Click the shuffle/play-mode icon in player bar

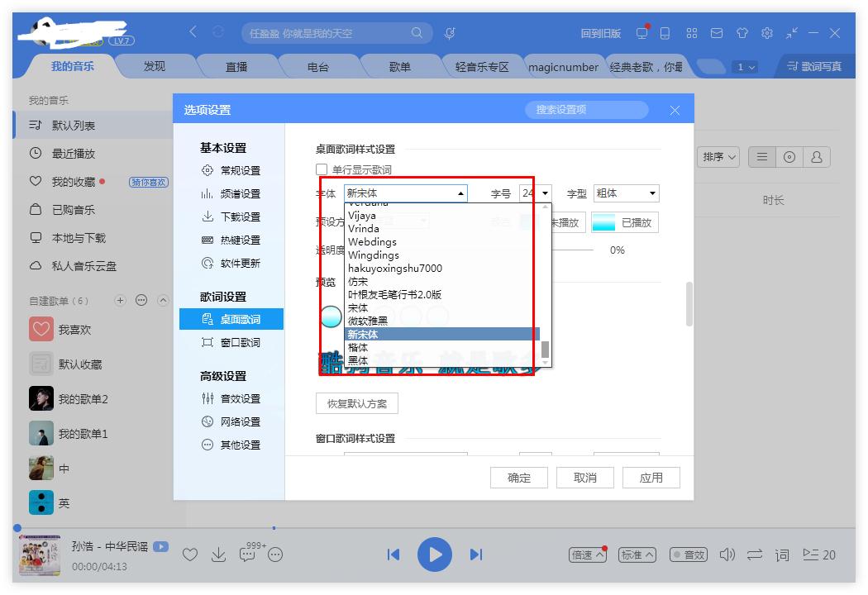click(753, 555)
